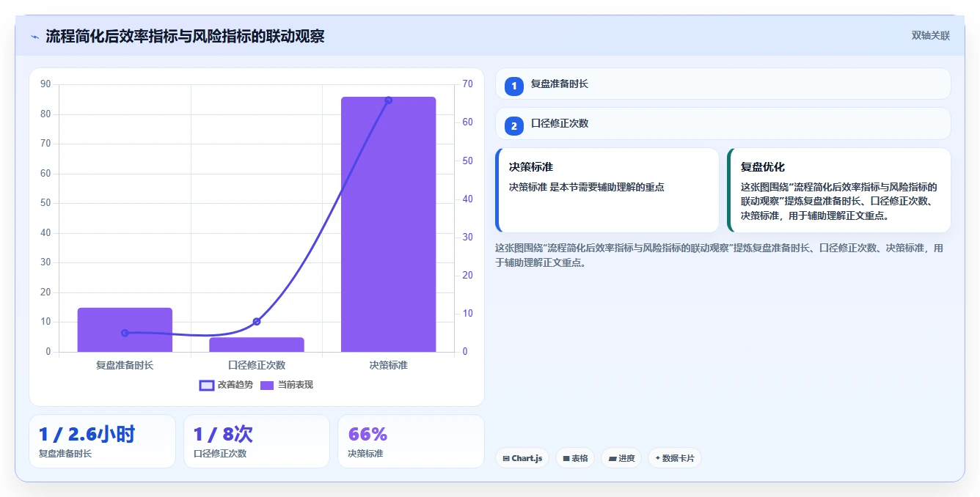Click the 口径修正次数 x-axis label
The image size is (980, 497).
[x=257, y=365]
